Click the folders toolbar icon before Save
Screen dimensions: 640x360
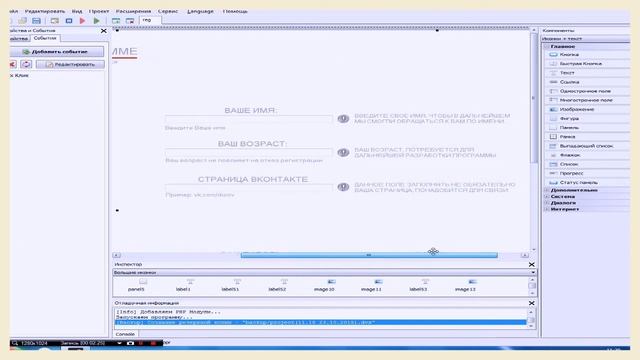[22, 20]
